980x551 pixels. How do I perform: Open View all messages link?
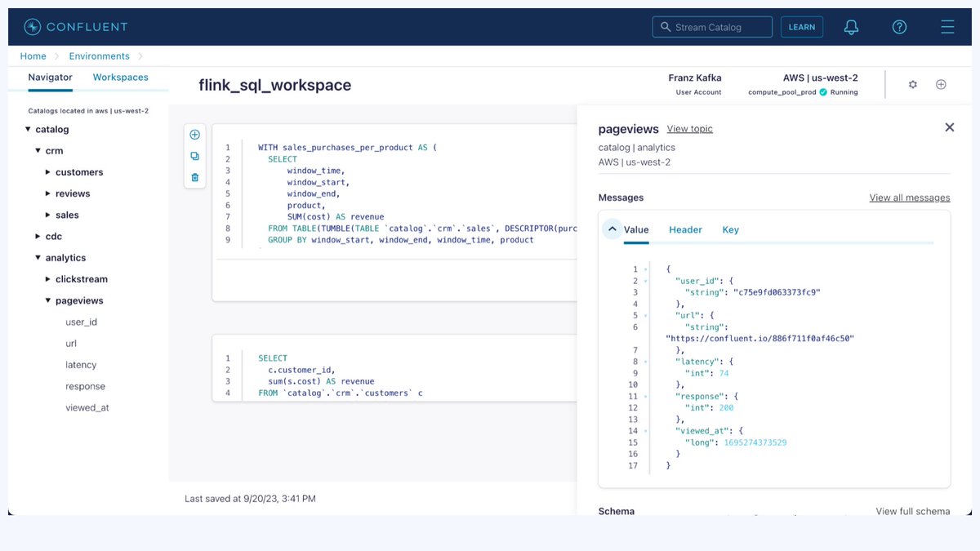coord(910,198)
